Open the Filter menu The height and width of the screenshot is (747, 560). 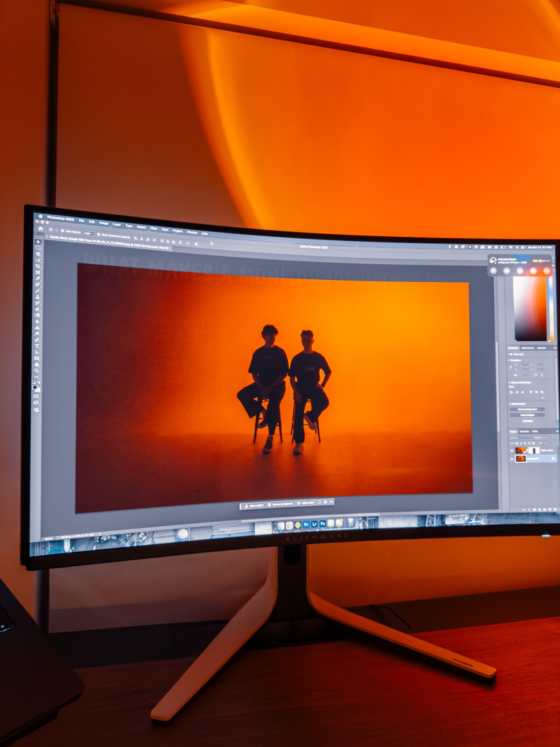(154, 228)
